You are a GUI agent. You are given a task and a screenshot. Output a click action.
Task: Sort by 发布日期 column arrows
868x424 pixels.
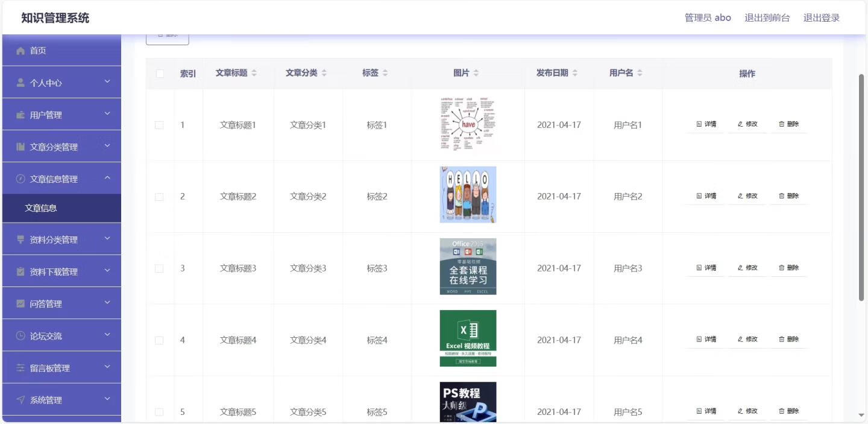coord(575,73)
